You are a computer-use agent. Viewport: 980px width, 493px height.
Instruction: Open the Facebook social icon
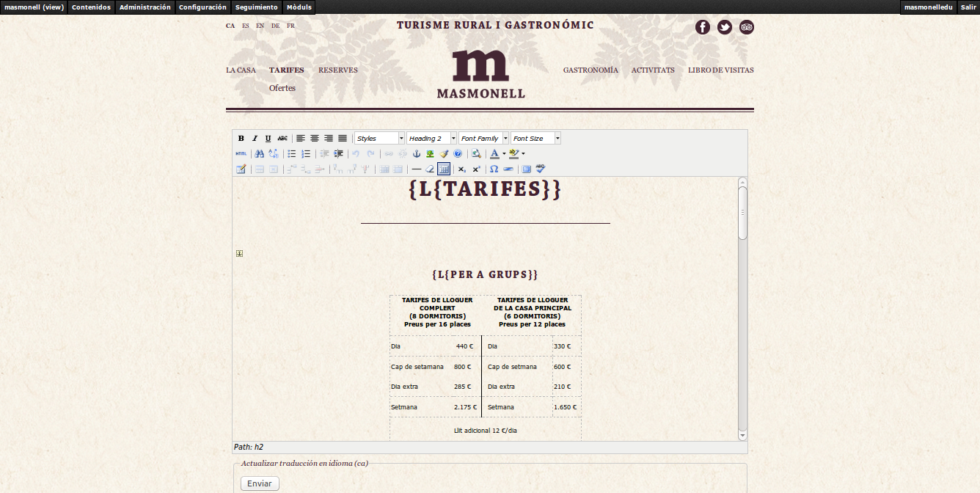(x=703, y=28)
